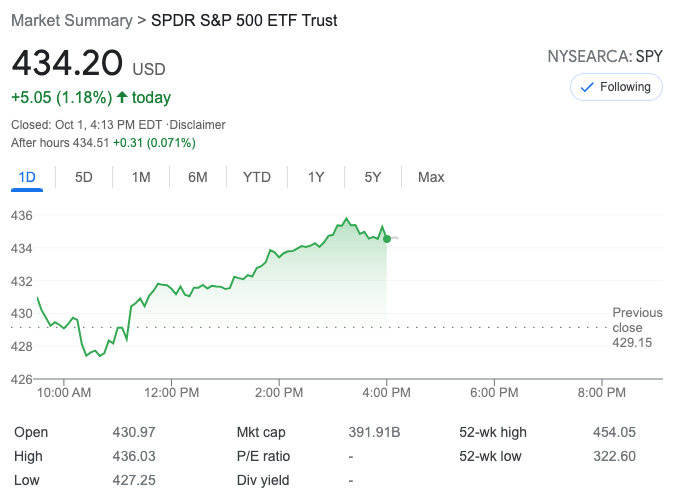Click the green up arrow icon
Image resolution: width=682 pixels, height=496 pixels.
pos(122,98)
